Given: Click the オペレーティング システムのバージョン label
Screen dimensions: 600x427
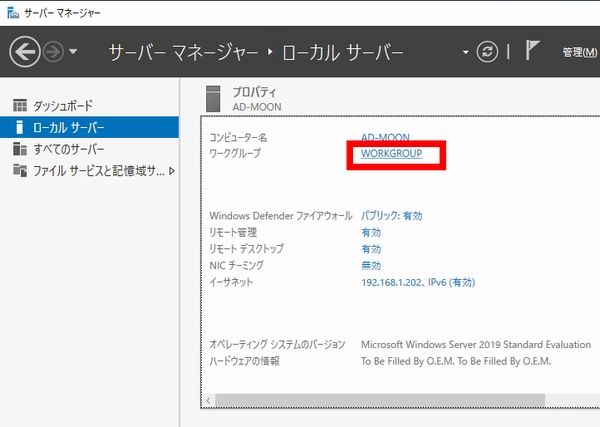Looking at the screenshot, I should click(277, 344).
